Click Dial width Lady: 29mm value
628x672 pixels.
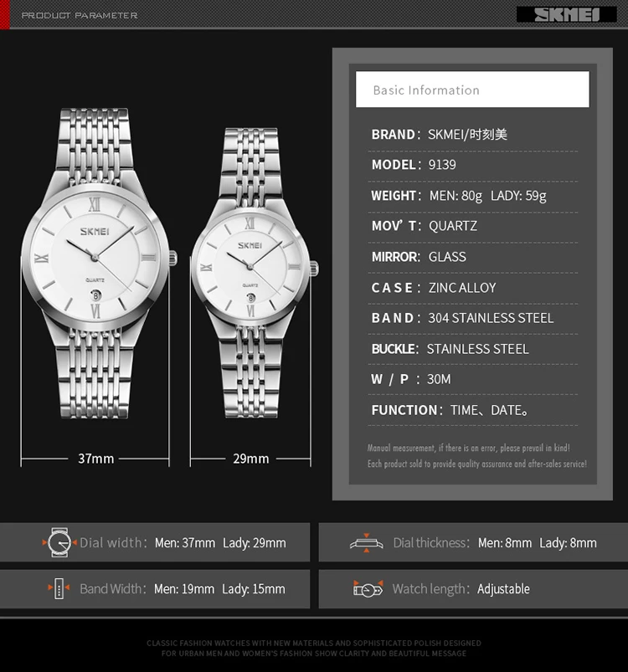(255, 543)
